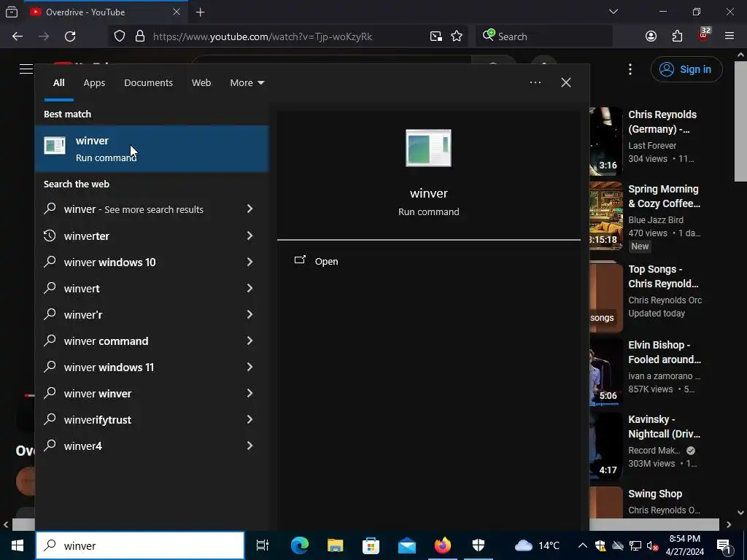Click the taskbar search box containing winver
Screen dimensions: 747x560
click(140, 545)
